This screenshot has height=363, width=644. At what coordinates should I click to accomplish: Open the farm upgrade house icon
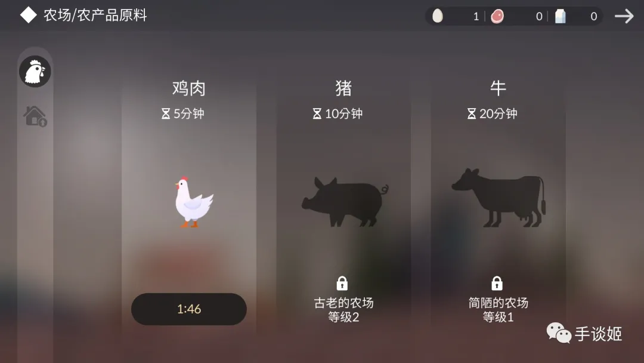click(35, 116)
